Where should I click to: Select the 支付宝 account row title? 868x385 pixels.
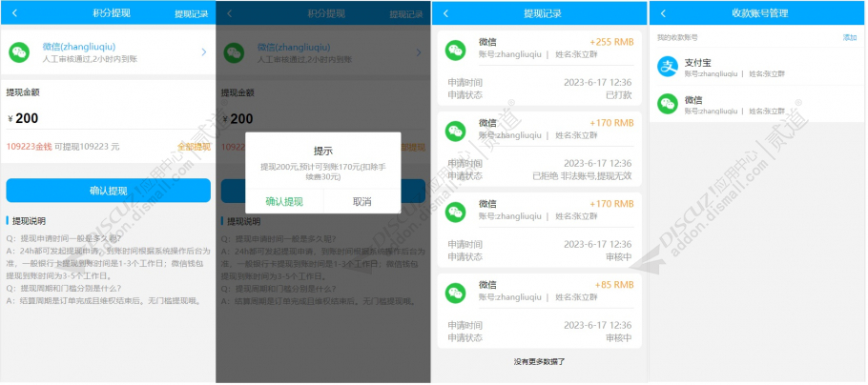click(x=697, y=63)
